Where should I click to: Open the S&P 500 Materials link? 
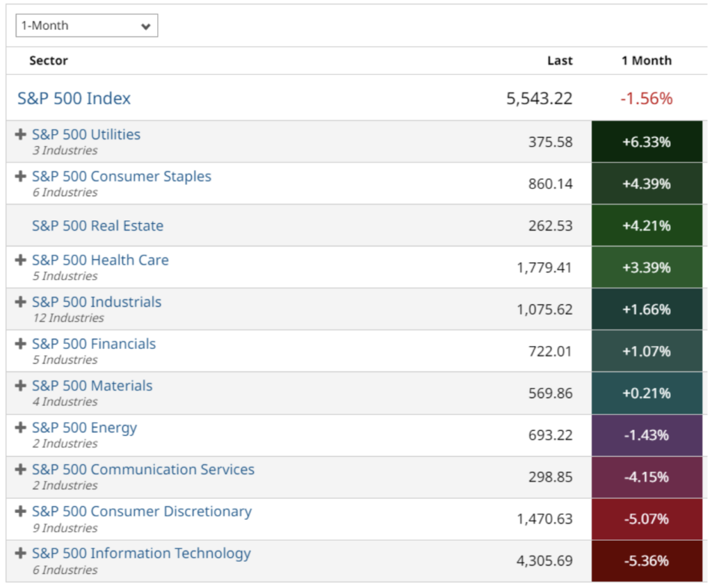[92, 386]
